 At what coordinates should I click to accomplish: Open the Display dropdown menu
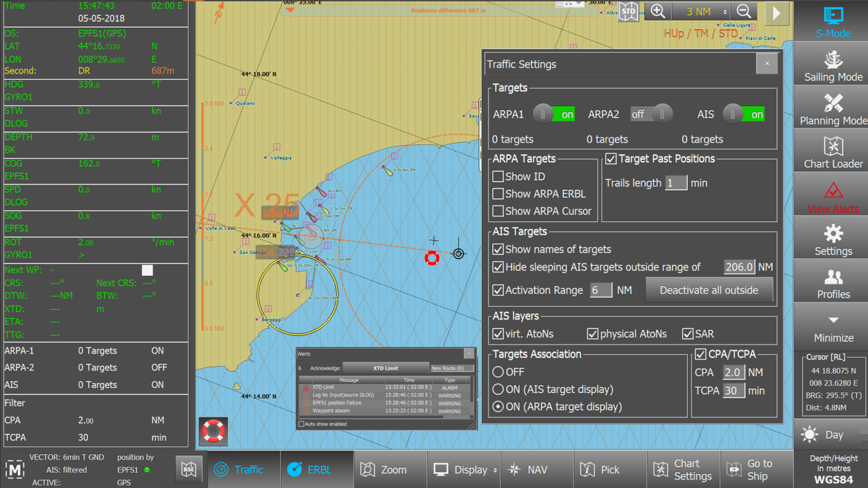(465, 469)
